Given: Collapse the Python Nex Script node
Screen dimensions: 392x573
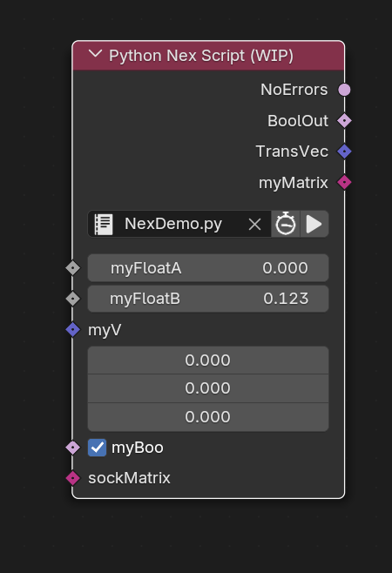Looking at the screenshot, I should click(x=95, y=55).
